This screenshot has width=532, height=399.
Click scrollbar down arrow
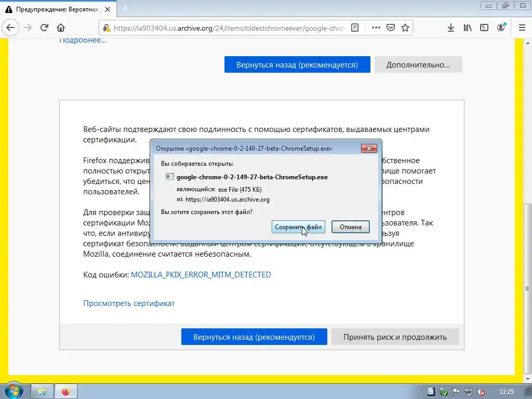(528, 379)
